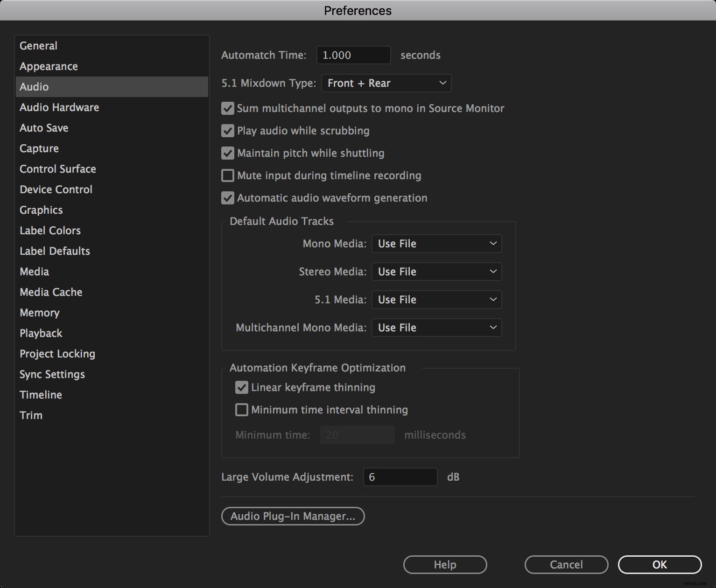Screen dimensions: 716x588
Task: Enable Mute input during timeline recording
Action: [x=227, y=175]
